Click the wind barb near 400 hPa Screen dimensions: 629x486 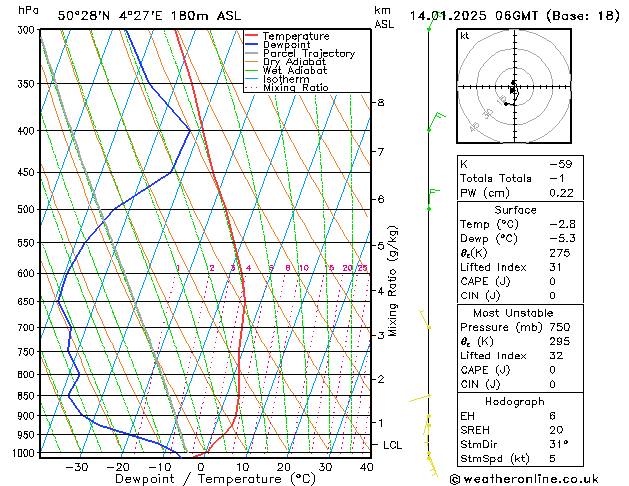coord(435,122)
